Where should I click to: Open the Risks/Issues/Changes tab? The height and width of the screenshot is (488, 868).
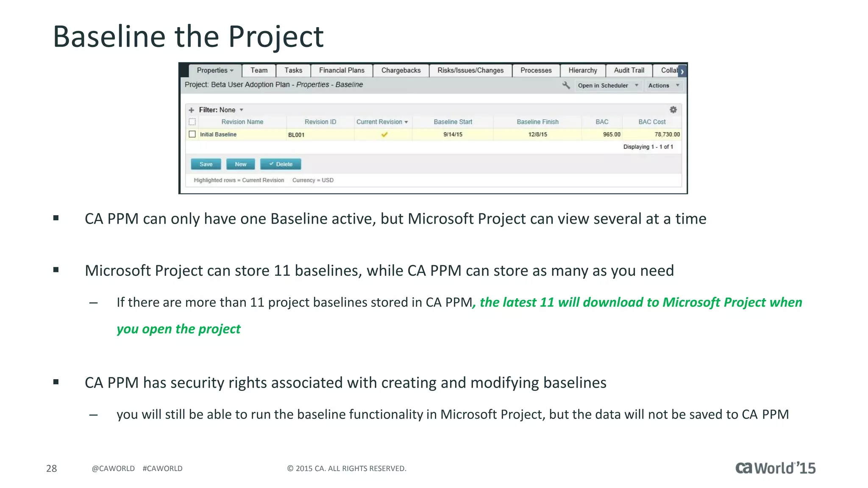[470, 70]
